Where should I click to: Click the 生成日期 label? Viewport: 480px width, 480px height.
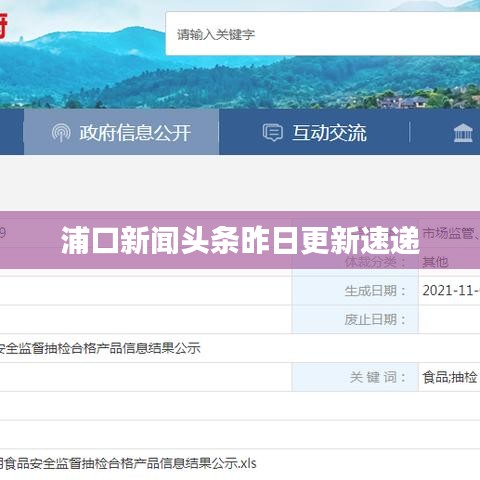point(375,291)
